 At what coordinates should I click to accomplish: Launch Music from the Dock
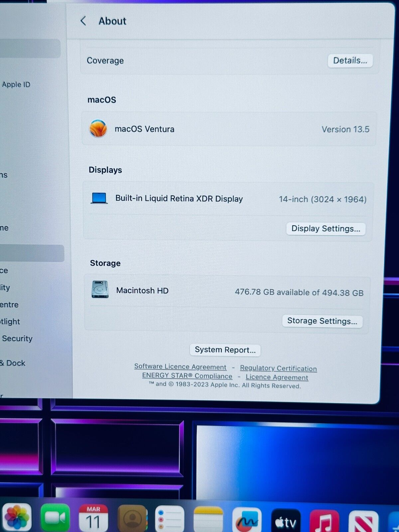click(325, 521)
